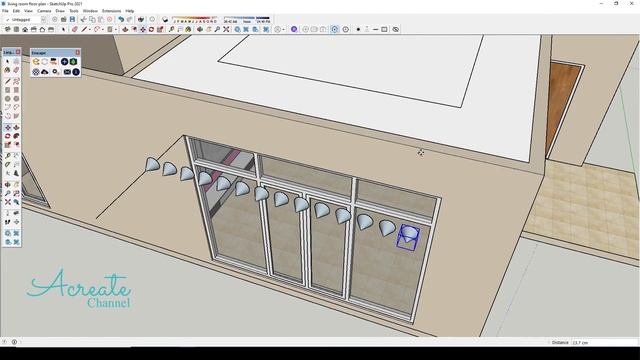Click the Redo arrow in top toolbar
Image resolution: width=640 pixels, height=360 pixels.
click(x=129, y=19)
